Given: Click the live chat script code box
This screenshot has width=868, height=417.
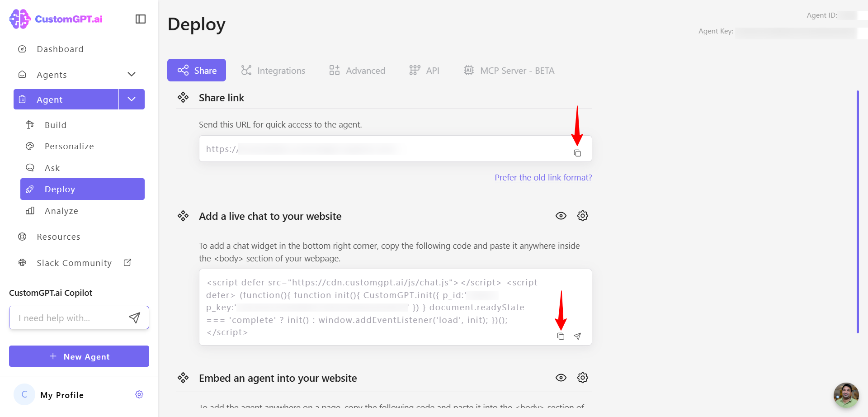Looking at the screenshot, I should coord(396,307).
